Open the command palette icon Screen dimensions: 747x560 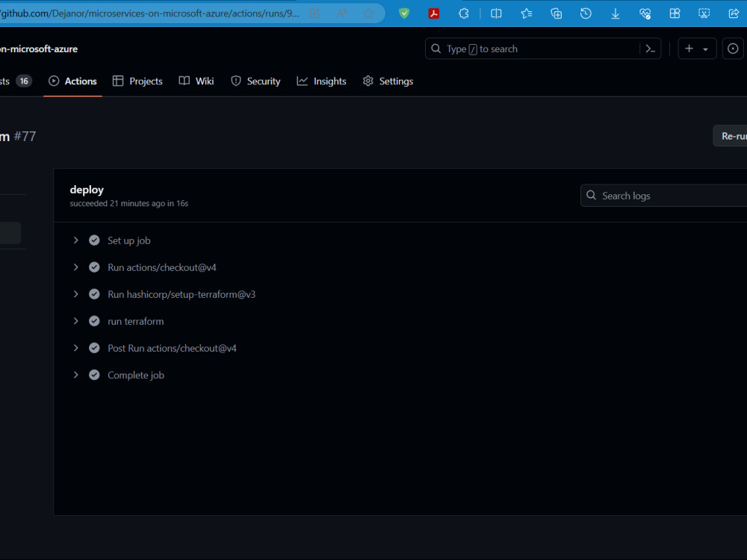[x=651, y=49]
